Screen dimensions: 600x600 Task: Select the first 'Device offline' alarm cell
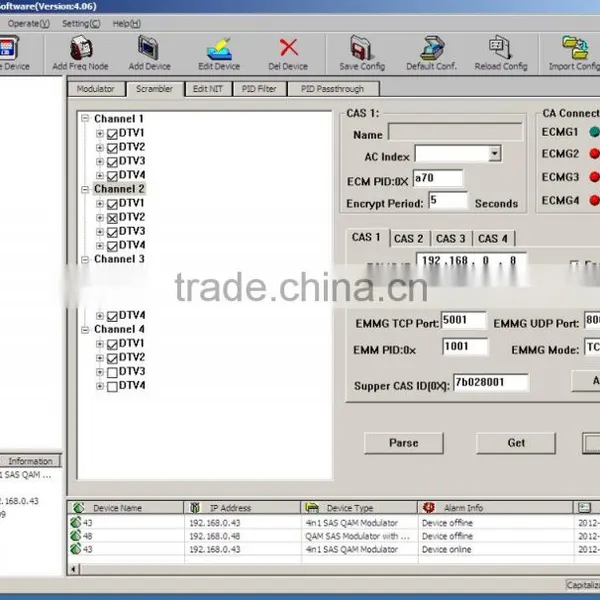coord(496,523)
